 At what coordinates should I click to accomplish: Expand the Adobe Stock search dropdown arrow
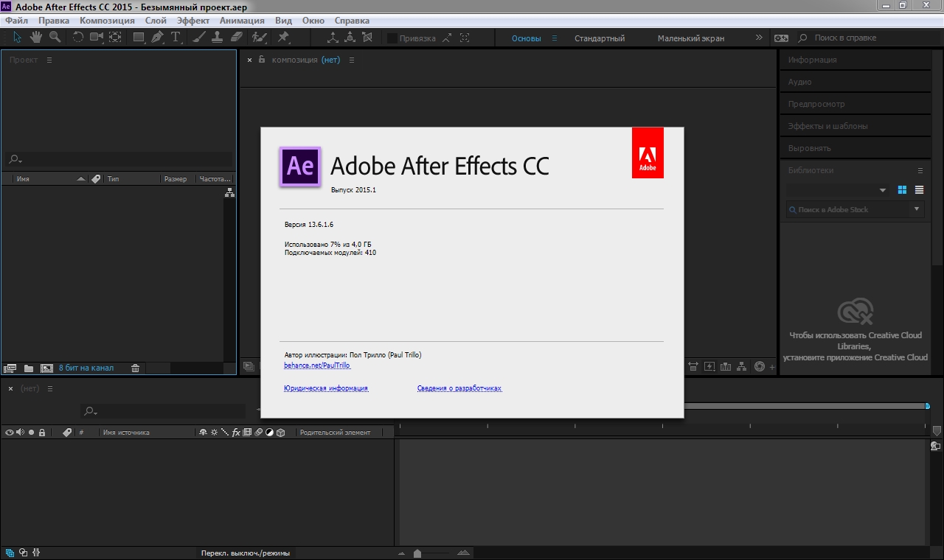tap(917, 209)
